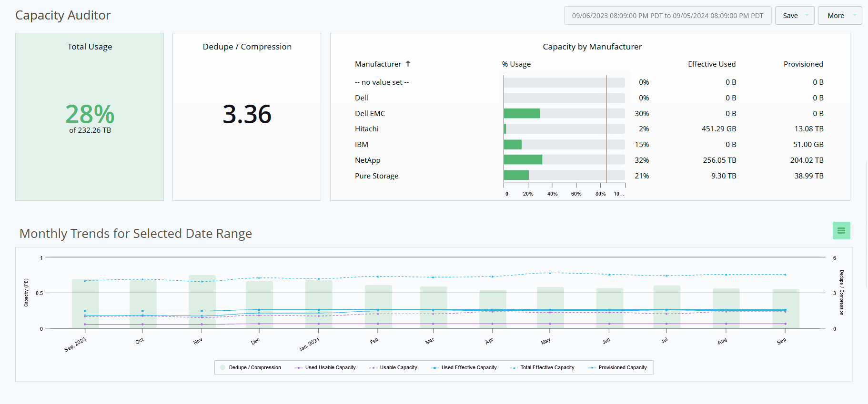Click the 38.99 TB provisioned cell
Viewport: 868px width, 404px height.
click(x=808, y=176)
